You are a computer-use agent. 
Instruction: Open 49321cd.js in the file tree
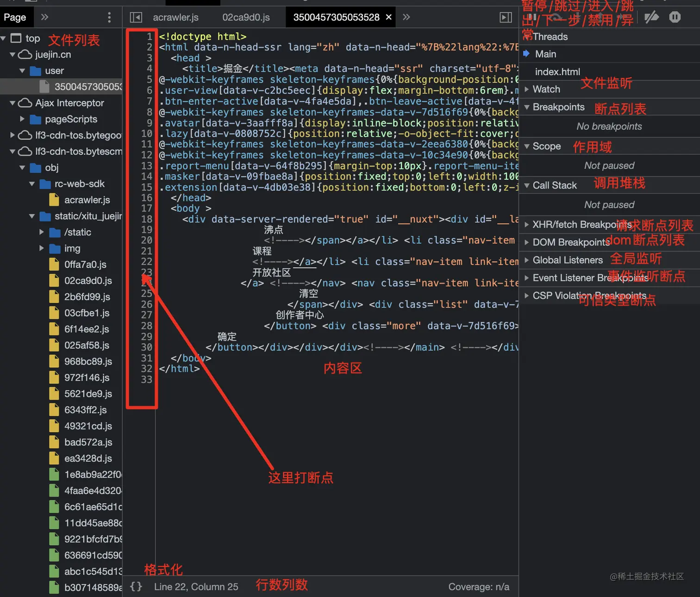point(88,426)
